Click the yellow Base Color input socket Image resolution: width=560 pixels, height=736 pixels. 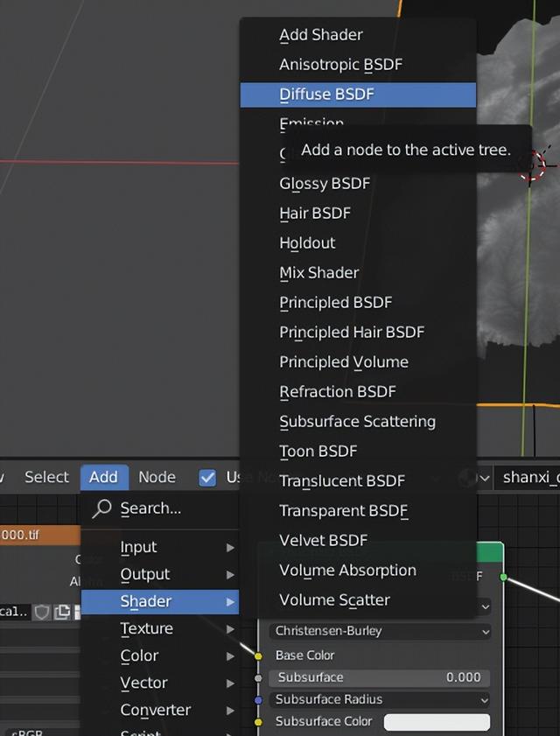click(x=258, y=655)
